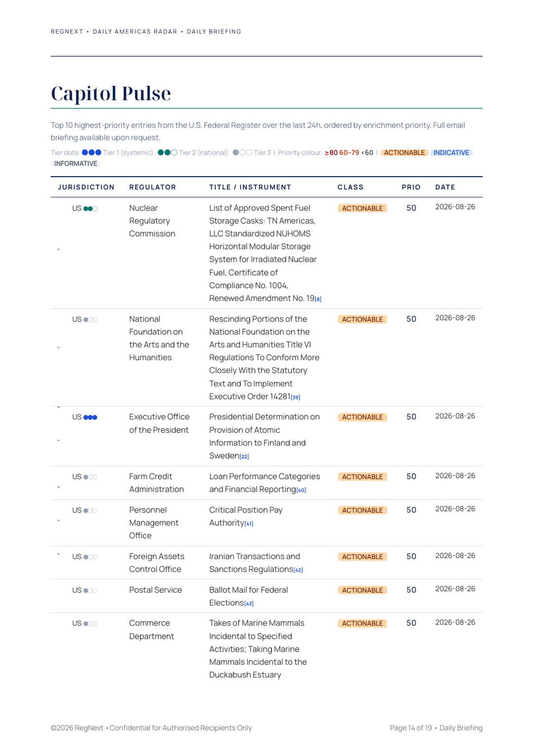Viewport: 534px width, 756px height.
Task: Open footnote reference [39]
Action: tap(296, 397)
